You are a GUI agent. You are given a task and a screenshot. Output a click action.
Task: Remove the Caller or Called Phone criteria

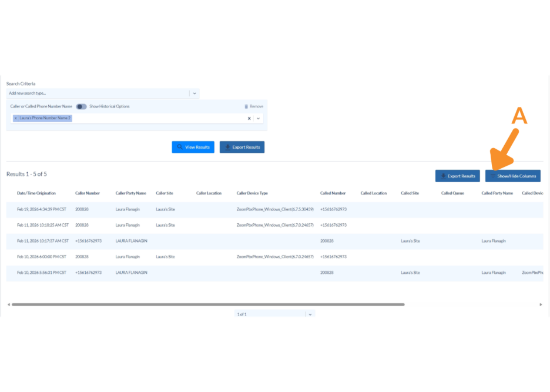(253, 106)
